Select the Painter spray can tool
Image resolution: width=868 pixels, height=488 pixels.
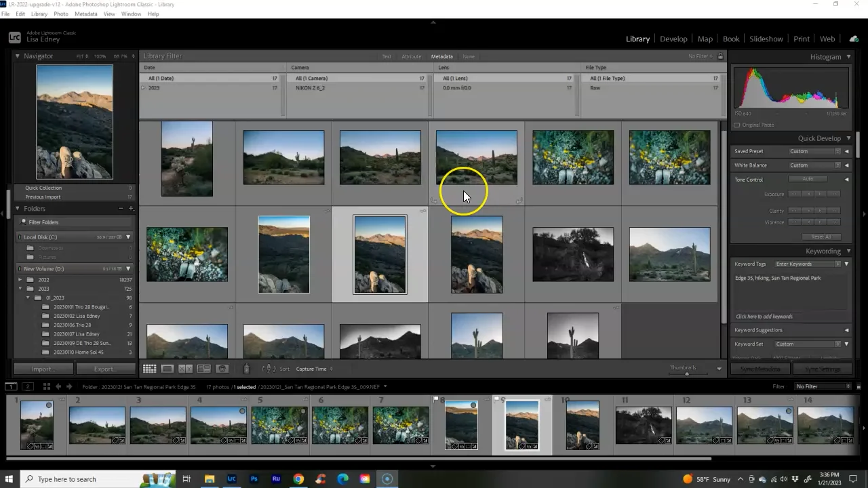pyautogui.click(x=246, y=369)
